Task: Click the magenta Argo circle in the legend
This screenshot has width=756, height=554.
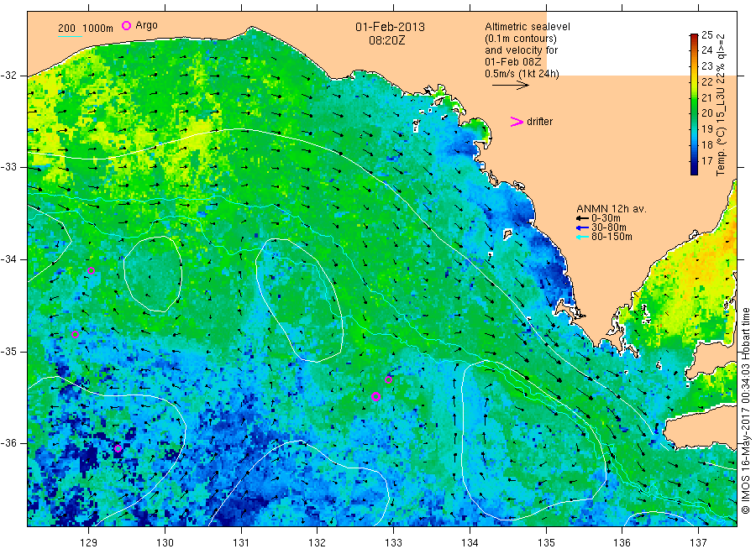Action: [x=126, y=25]
